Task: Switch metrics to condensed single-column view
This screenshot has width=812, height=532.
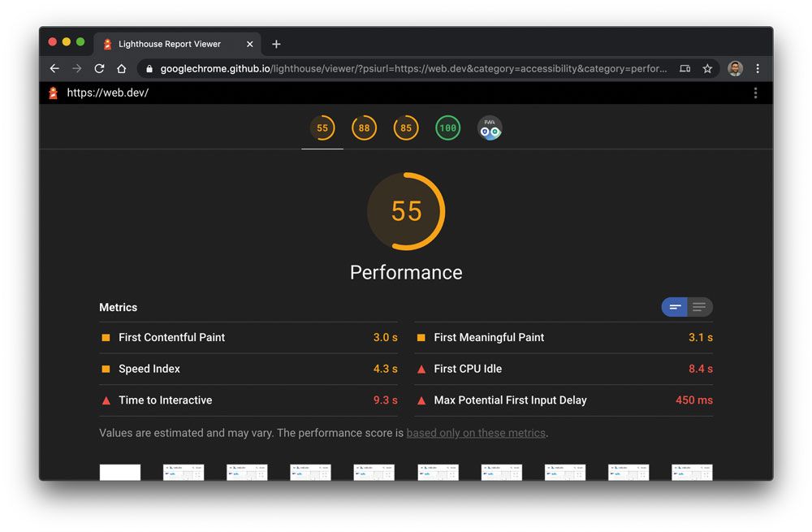Action: pos(675,307)
